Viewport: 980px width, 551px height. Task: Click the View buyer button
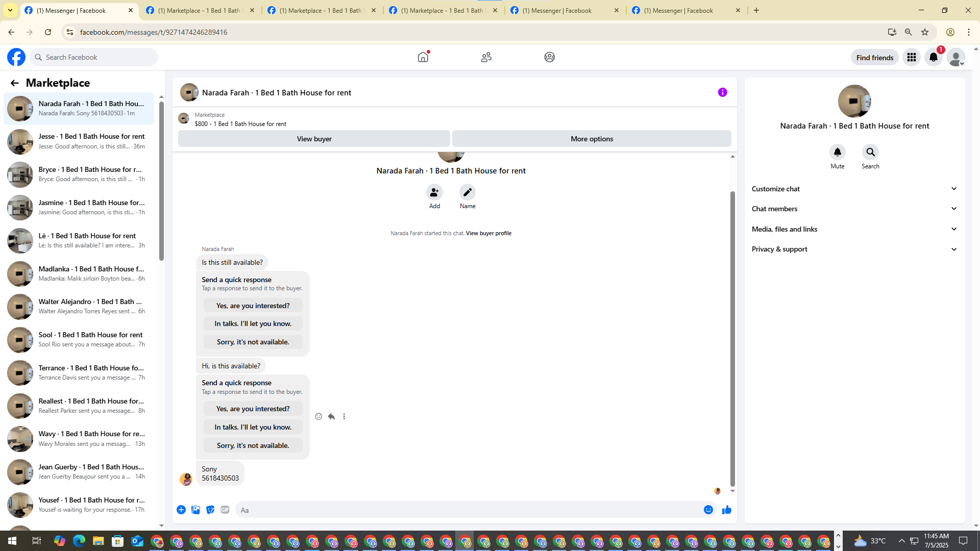[314, 139]
